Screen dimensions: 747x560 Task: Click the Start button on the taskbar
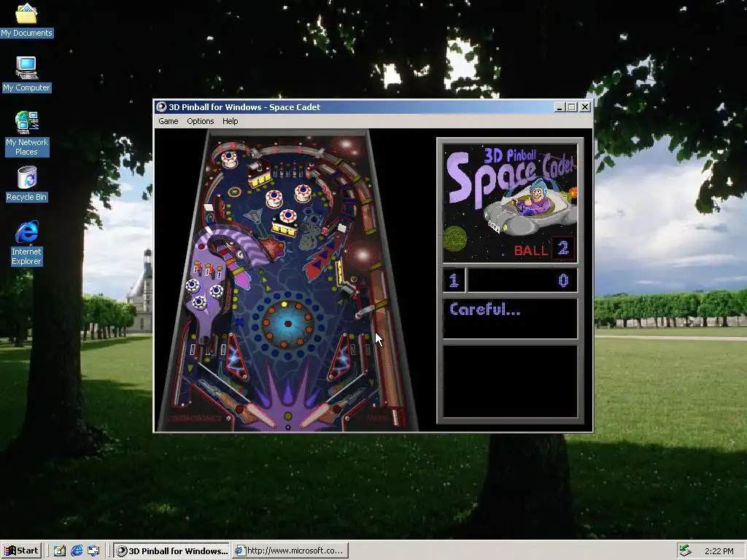21,551
